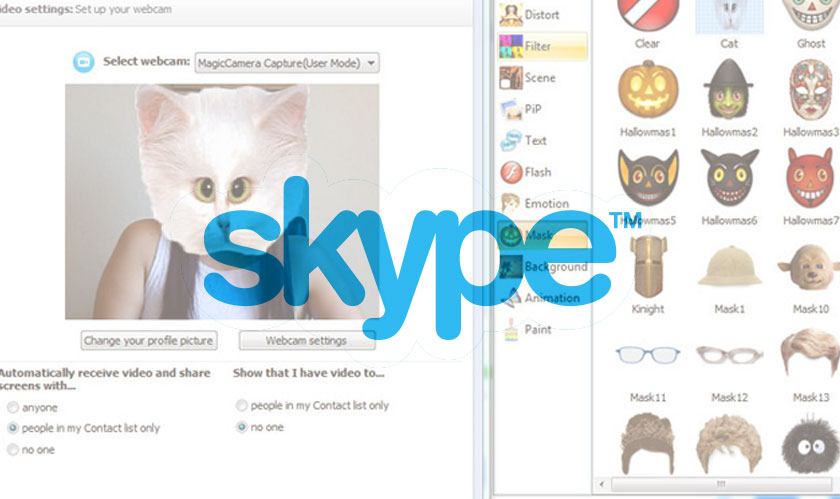Apply the Mask1 safari hat
The image size is (840, 499).
tap(729, 265)
